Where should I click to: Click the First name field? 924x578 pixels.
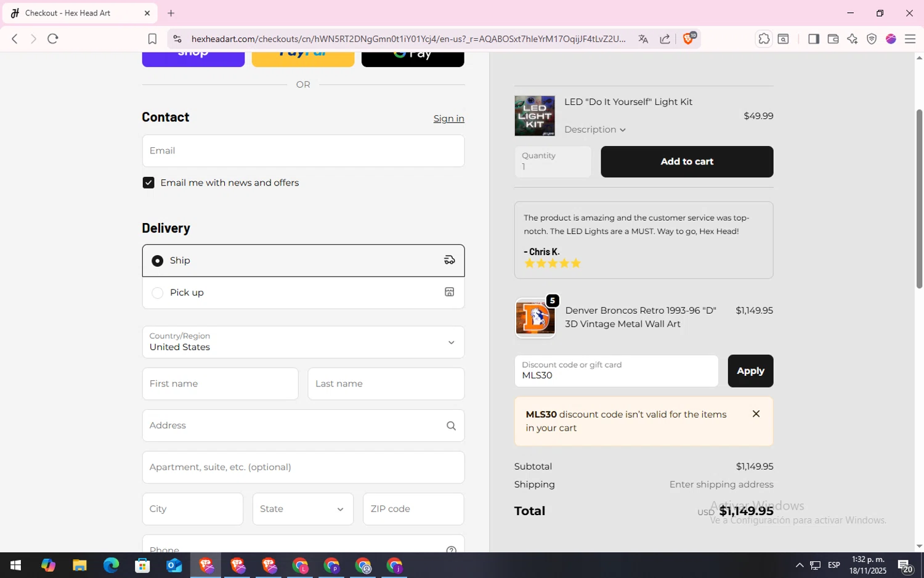[221, 384]
